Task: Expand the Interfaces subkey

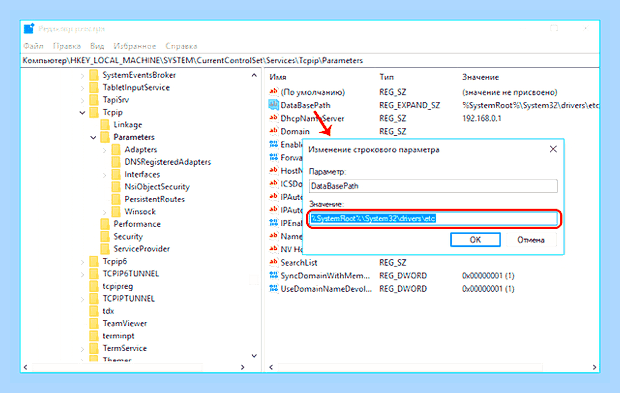Action: 104,175
